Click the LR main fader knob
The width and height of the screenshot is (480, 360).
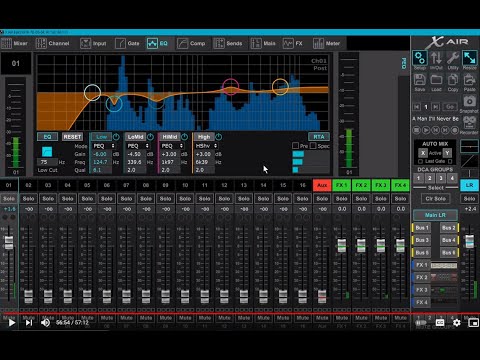(469, 241)
